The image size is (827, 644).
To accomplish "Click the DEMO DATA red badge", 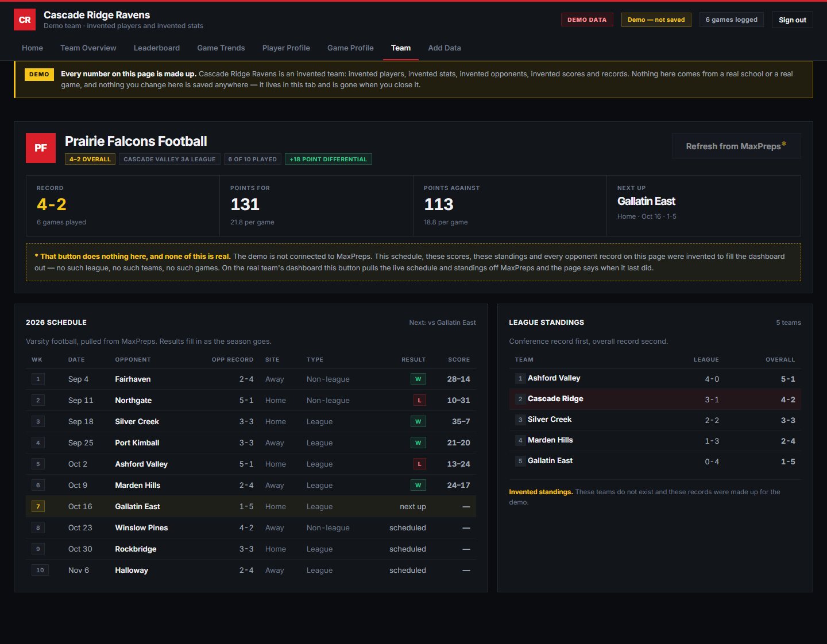I will click(x=587, y=20).
